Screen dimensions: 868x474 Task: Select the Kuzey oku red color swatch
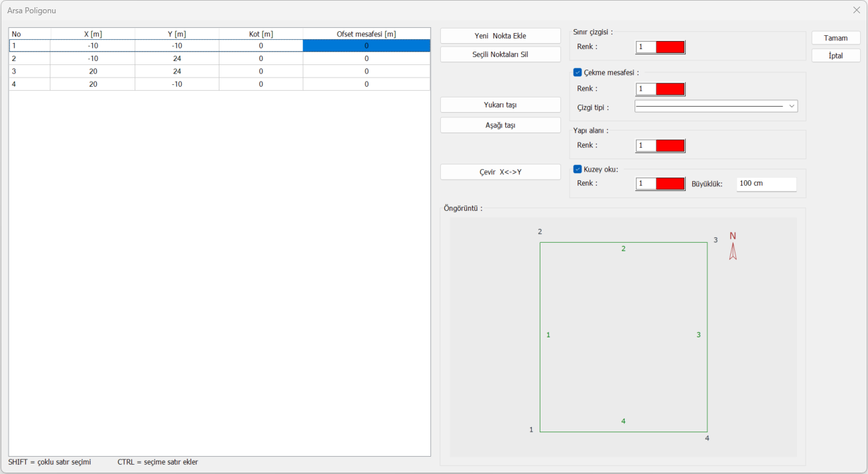click(x=670, y=184)
